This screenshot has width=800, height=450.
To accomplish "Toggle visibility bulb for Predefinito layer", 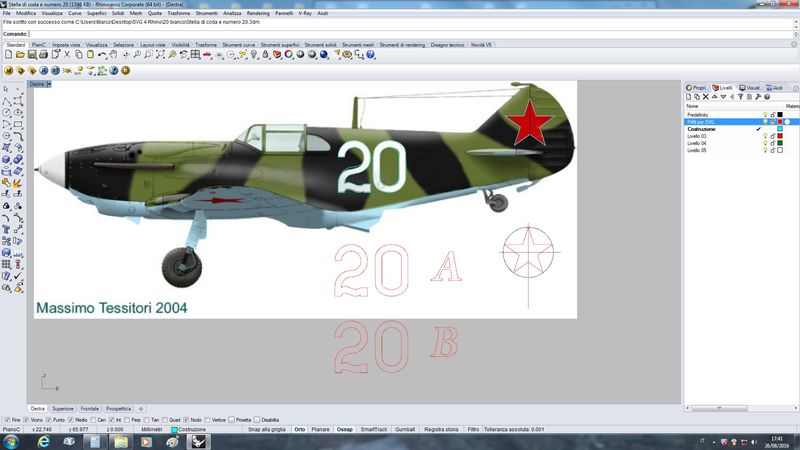I will (x=765, y=115).
